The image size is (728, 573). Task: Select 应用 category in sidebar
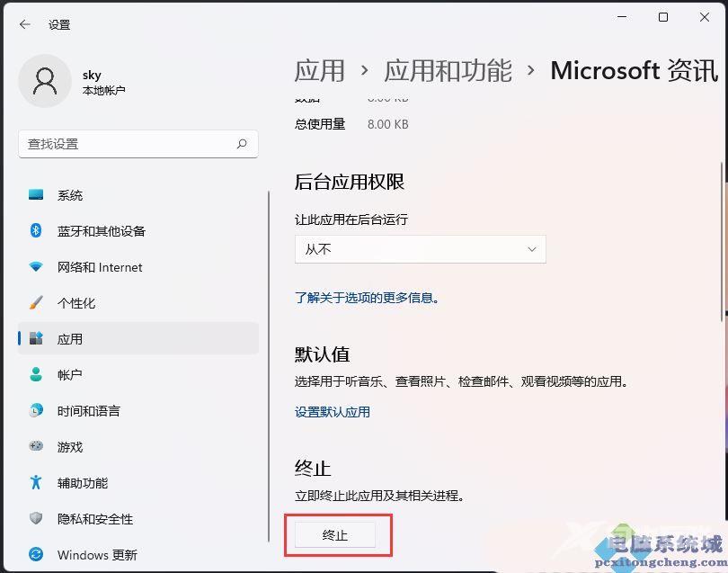138,338
